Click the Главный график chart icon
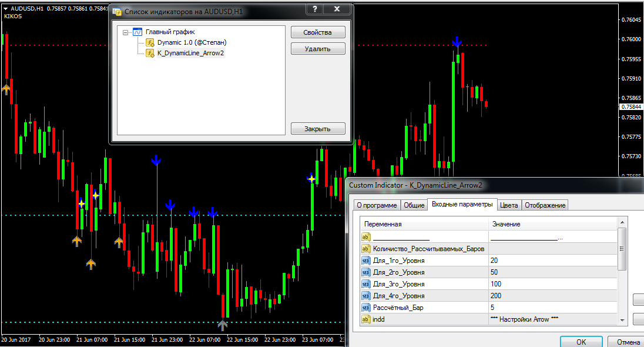This screenshot has height=347, width=644. 137,32
